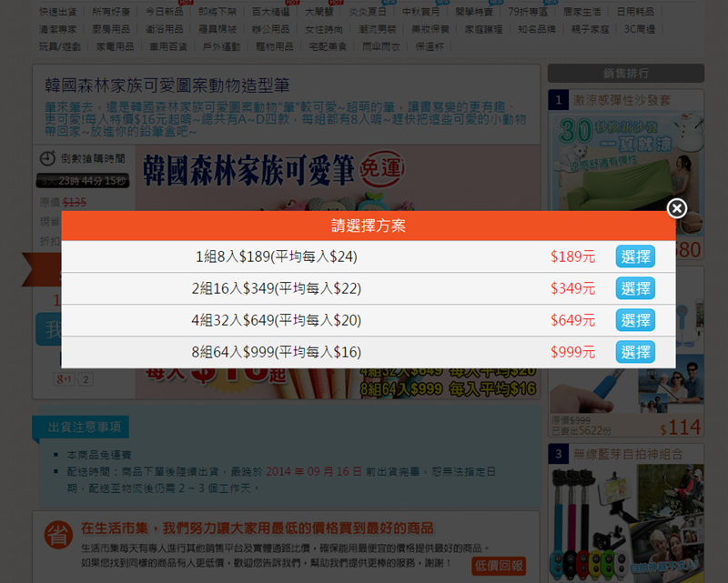The height and width of the screenshot is (583, 728).
Task: Click the 2組16入$349 plan text
Action: pos(277,288)
